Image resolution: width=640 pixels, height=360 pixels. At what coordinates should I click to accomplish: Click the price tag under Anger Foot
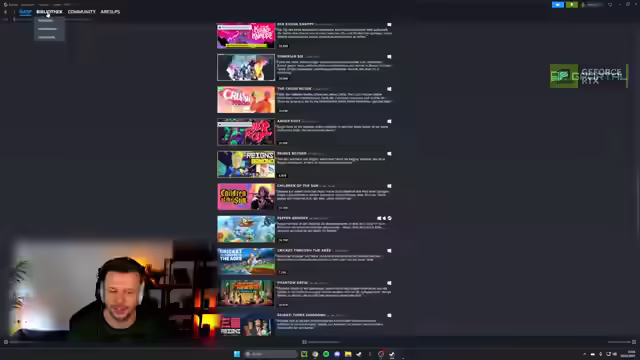[x=283, y=143]
